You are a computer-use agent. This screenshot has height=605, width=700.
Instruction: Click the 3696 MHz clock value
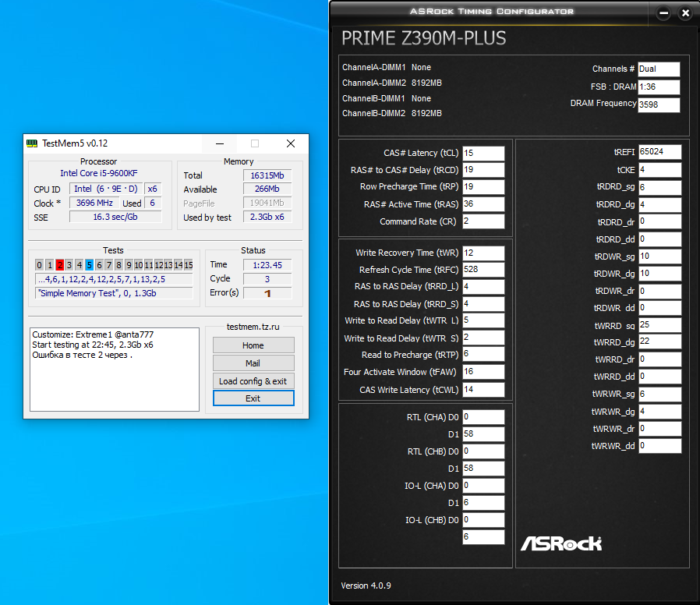pos(94,203)
